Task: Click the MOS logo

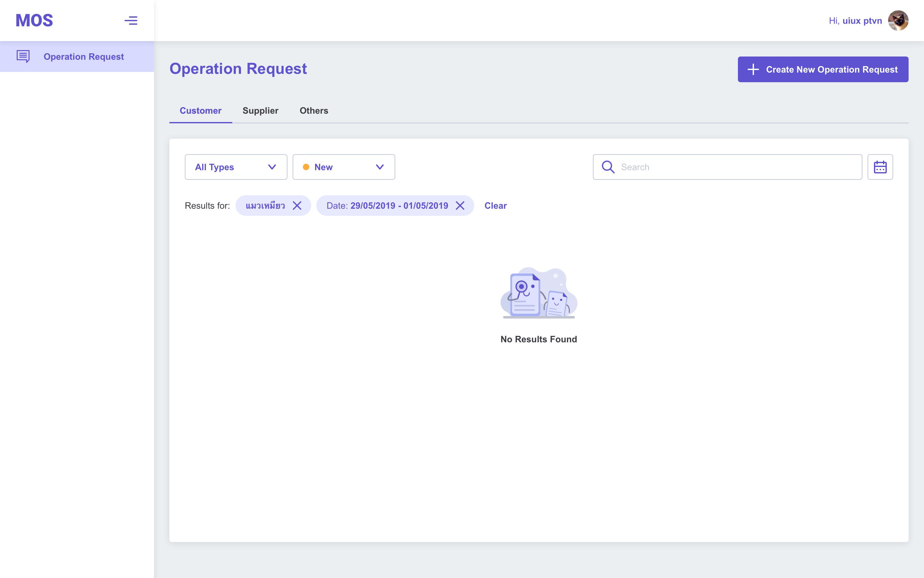Action: [x=34, y=21]
